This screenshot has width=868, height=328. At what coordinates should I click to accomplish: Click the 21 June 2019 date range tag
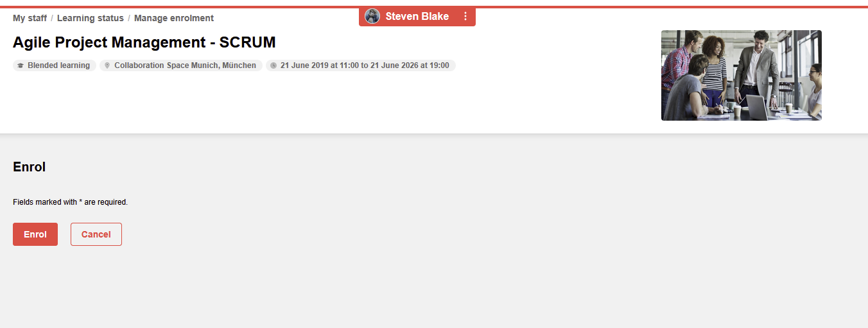coord(361,65)
